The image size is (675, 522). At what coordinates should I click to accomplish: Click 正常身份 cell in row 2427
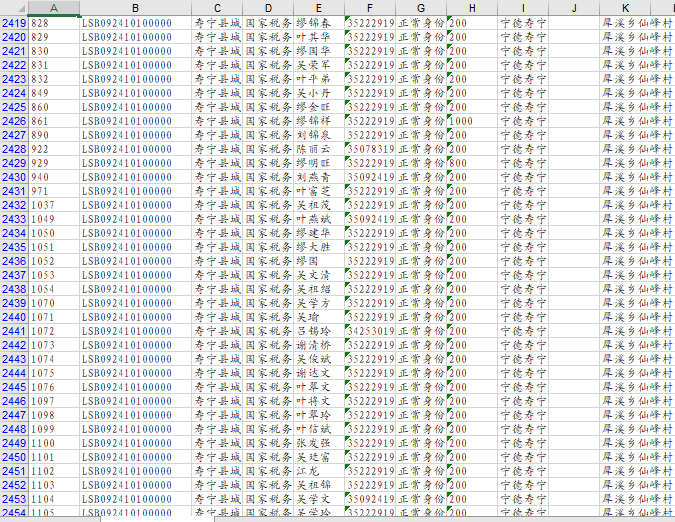(x=421, y=135)
